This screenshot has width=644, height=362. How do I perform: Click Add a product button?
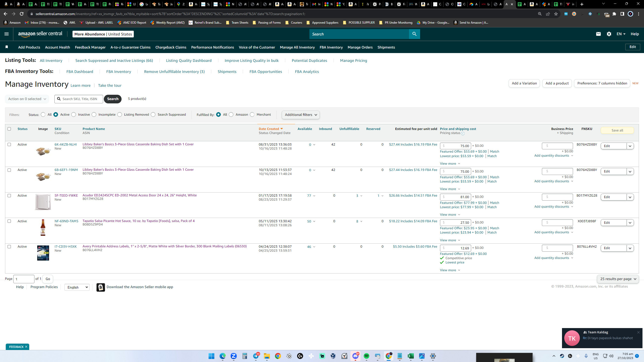tap(557, 83)
